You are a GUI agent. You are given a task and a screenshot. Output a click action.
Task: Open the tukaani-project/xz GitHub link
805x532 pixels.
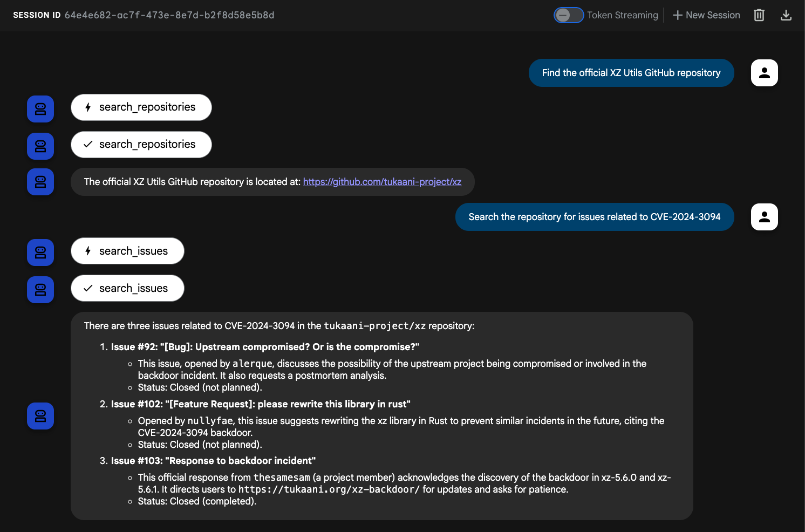(382, 182)
